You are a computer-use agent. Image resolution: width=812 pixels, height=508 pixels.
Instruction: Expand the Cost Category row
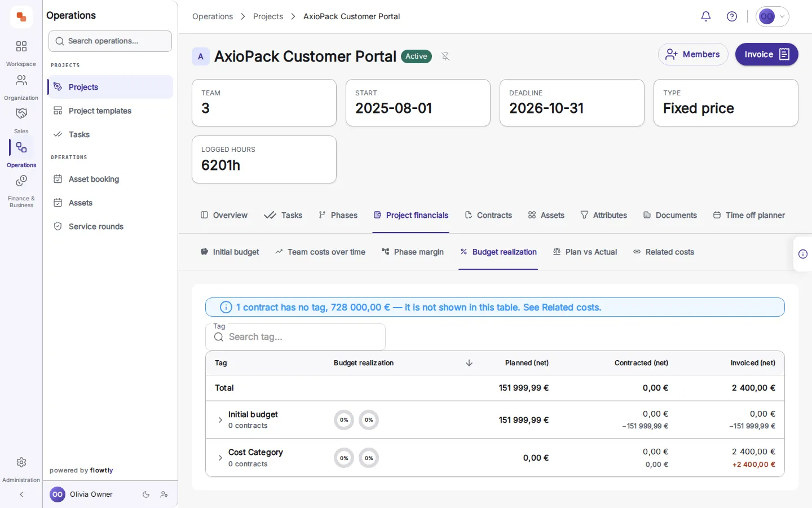pos(220,458)
